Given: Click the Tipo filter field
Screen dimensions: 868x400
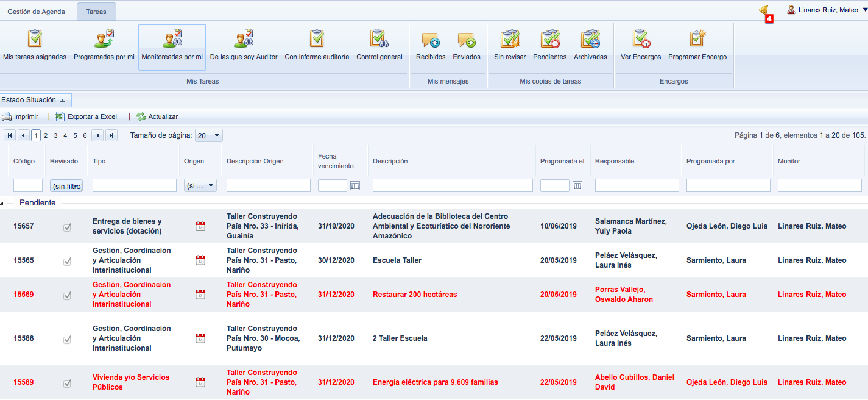Looking at the screenshot, I should tap(135, 185).
